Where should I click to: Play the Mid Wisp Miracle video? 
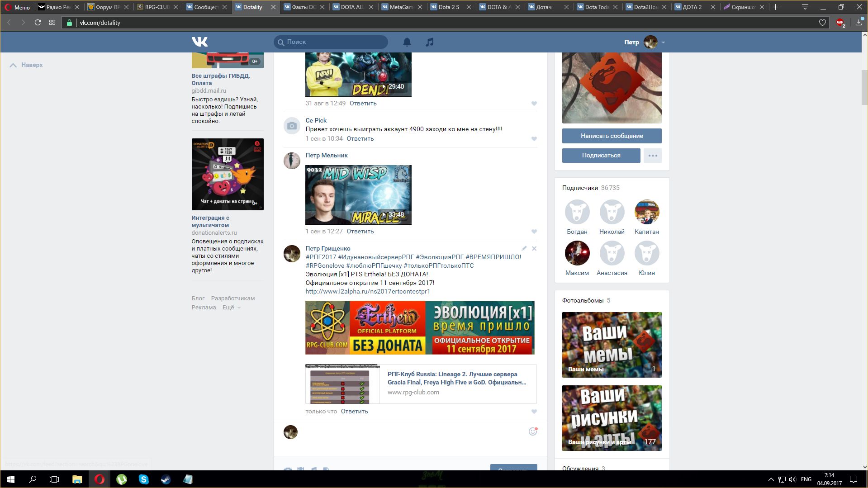tap(358, 195)
